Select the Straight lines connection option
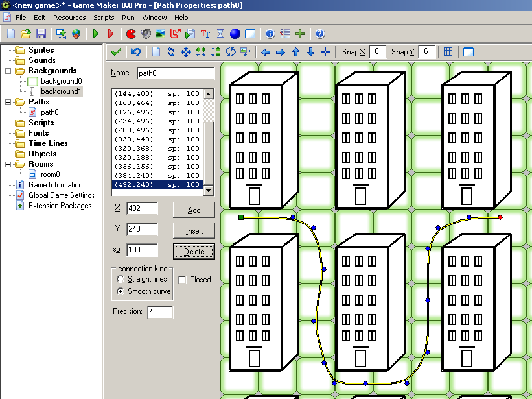The width and height of the screenshot is (532, 399). (x=121, y=279)
